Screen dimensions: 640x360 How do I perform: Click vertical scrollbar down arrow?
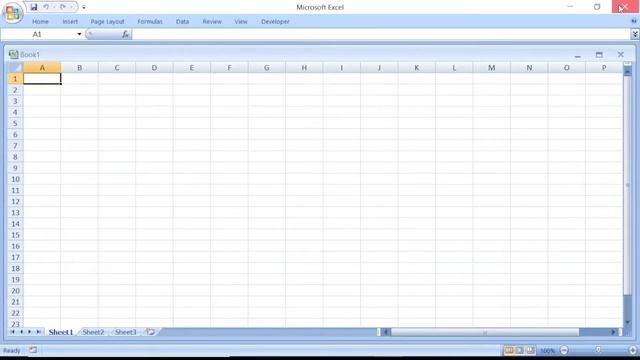pos(628,322)
